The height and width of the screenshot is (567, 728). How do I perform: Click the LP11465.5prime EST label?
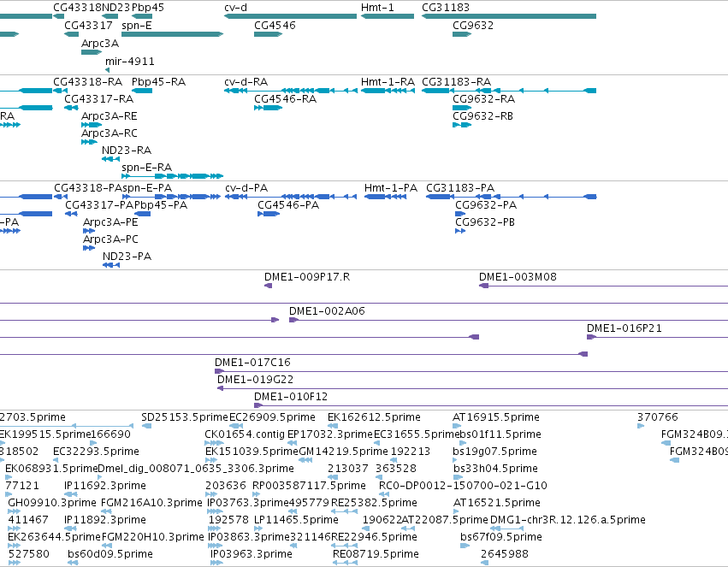point(296,520)
